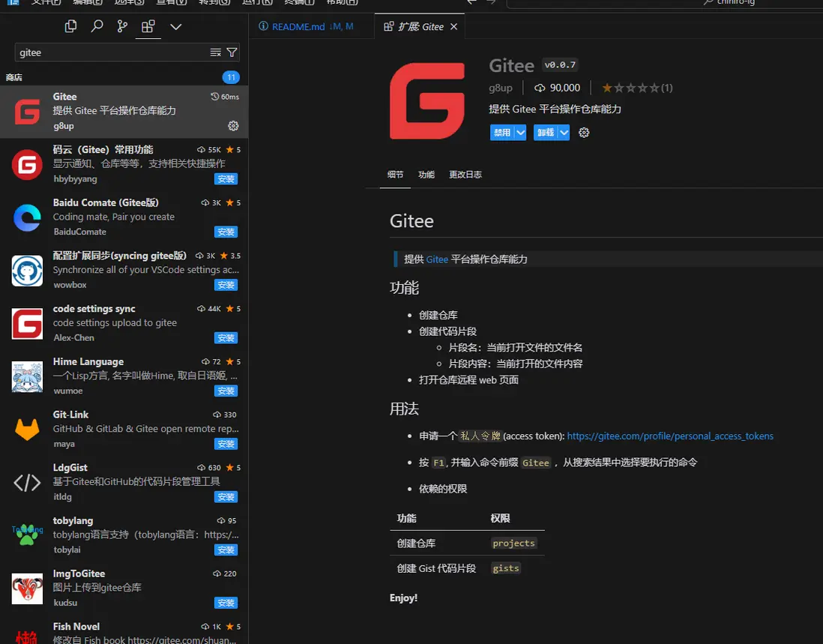Select the Extensions view icon

coord(148,26)
